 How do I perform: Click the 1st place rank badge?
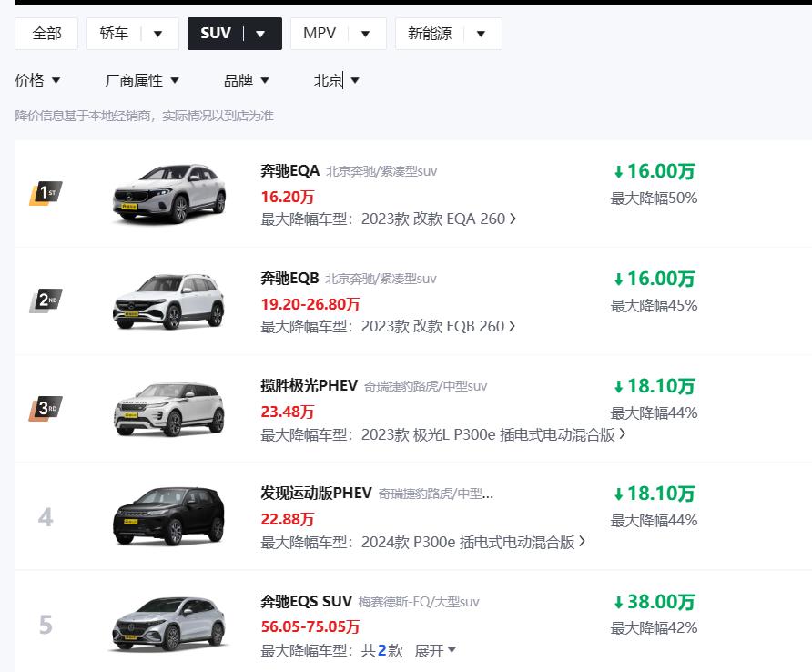point(46,193)
